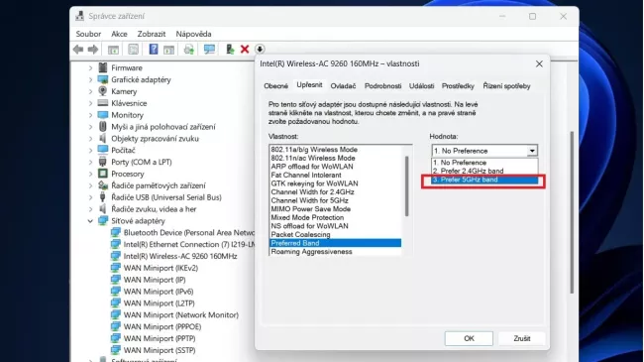Switch to the Obecné tab
644x362 pixels.
[x=276, y=86]
